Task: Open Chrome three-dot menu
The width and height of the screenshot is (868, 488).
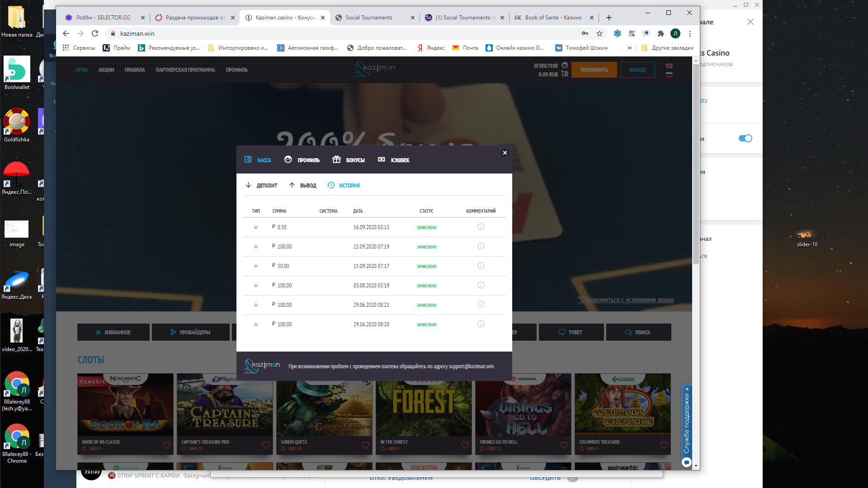Action: [690, 33]
